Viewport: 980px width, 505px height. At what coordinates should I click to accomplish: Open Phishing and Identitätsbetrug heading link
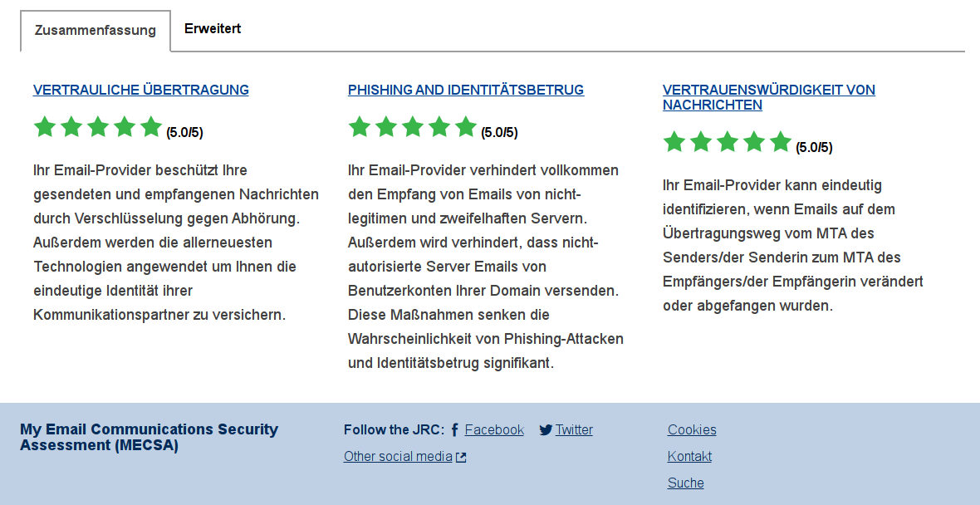click(x=466, y=90)
